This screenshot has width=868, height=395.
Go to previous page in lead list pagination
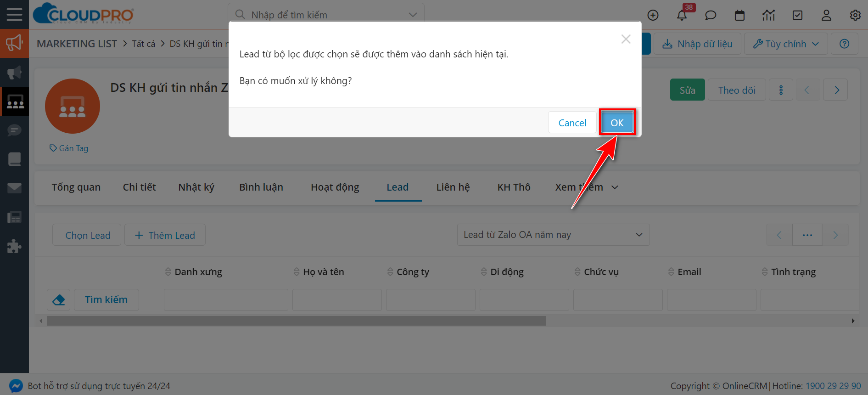click(x=779, y=235)
